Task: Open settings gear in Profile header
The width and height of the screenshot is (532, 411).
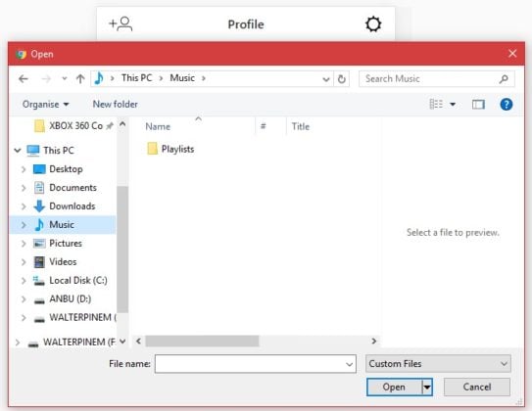Action: [373, 24]
